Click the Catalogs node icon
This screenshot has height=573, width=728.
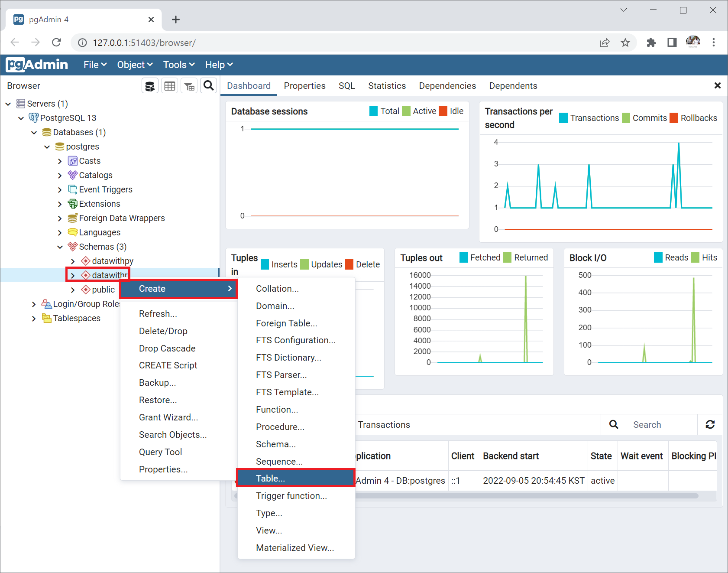point(73,175)
